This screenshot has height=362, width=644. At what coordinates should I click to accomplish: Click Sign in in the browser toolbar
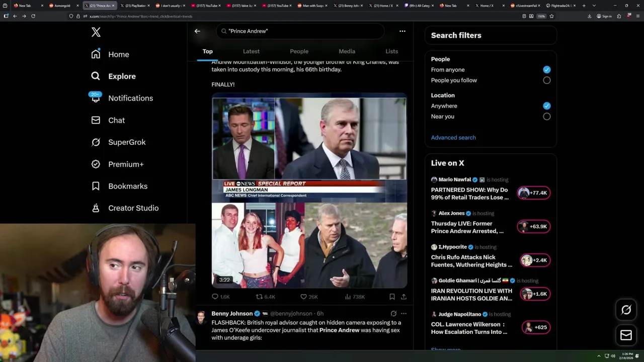point(604,16)
